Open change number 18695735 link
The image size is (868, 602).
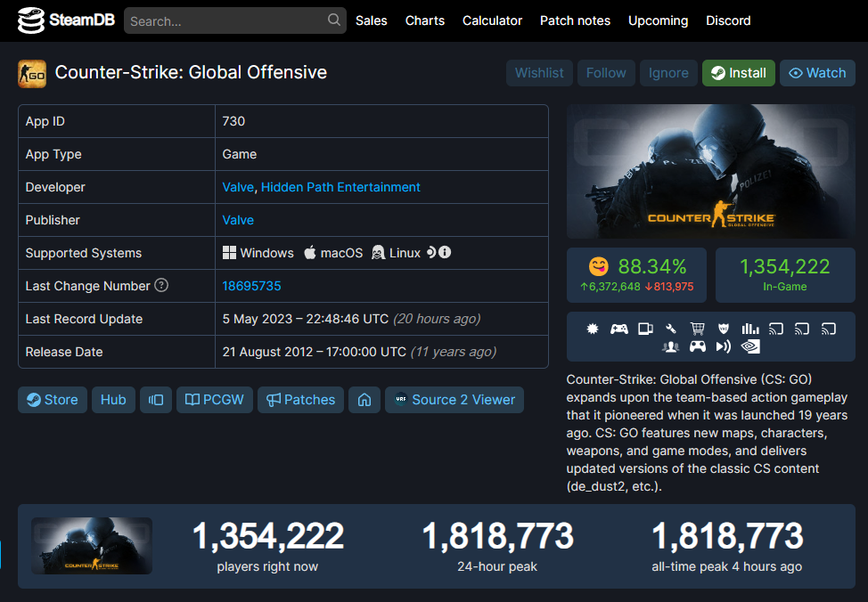(252, 286)
